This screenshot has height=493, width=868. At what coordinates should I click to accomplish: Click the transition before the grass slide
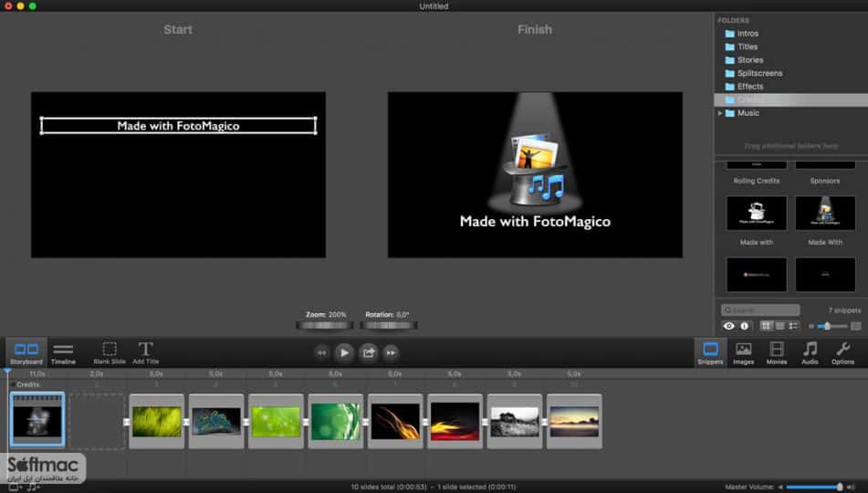point(127,422)
